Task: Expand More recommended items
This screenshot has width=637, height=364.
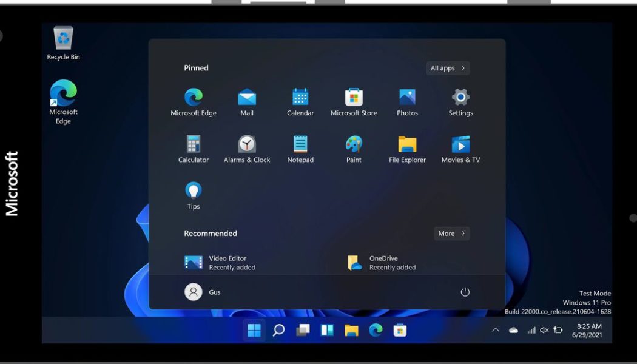Action: pyautogui.click(x=451, y=234)
